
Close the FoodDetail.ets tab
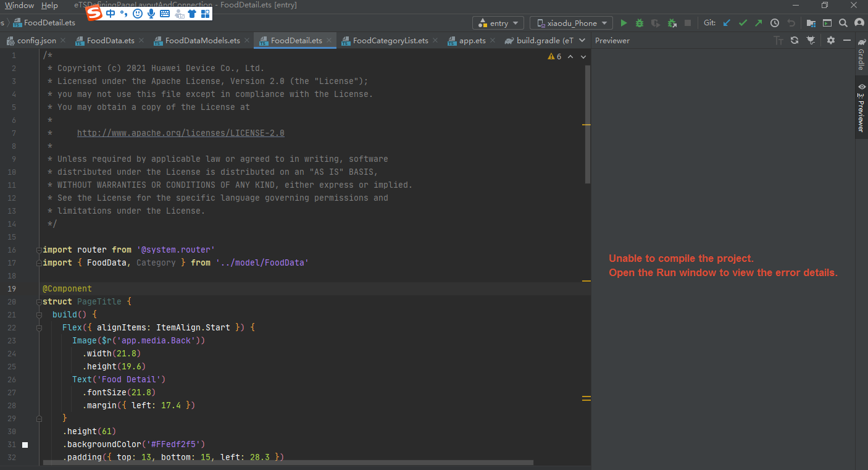(x=329, y=41)
